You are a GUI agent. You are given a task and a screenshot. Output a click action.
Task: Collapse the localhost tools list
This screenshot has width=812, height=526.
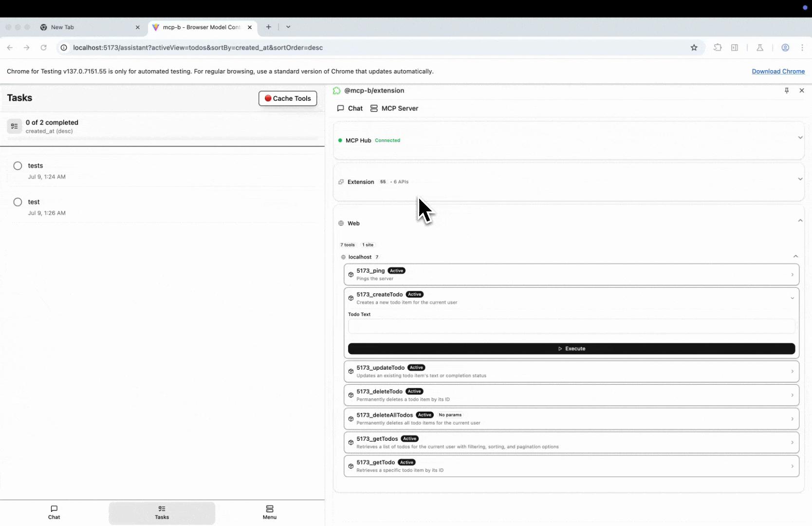pos(795,257)
